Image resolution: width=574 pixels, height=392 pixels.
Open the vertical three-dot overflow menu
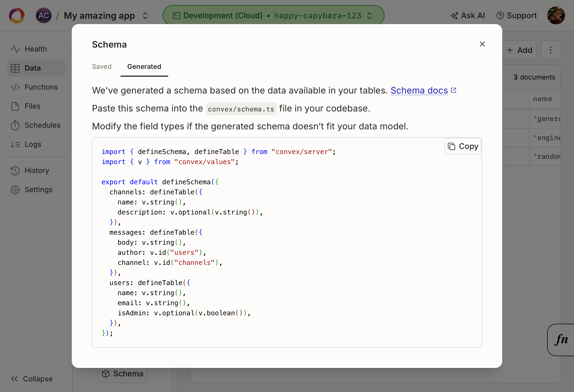(551, 50)
